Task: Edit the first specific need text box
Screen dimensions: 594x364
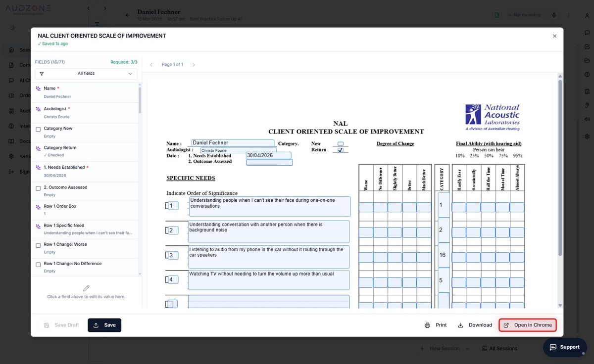Action: click(270, 206)
